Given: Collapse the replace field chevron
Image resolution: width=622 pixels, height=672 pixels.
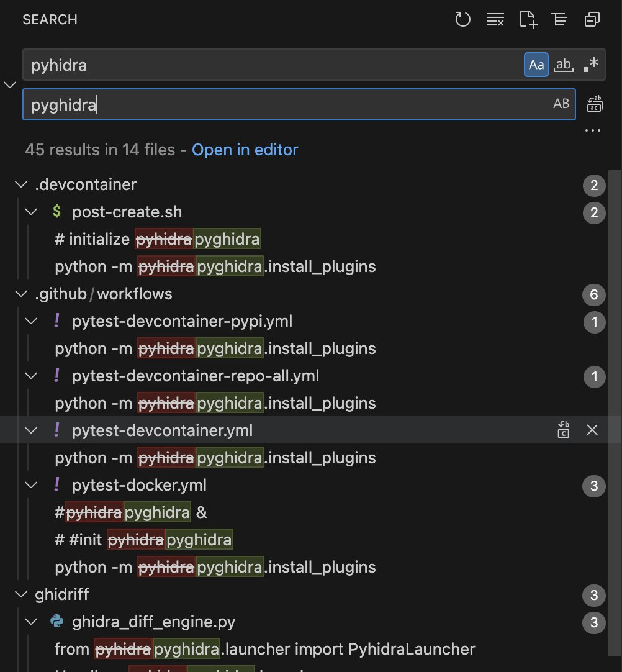Looking at the screenshot, I should 10,85.
